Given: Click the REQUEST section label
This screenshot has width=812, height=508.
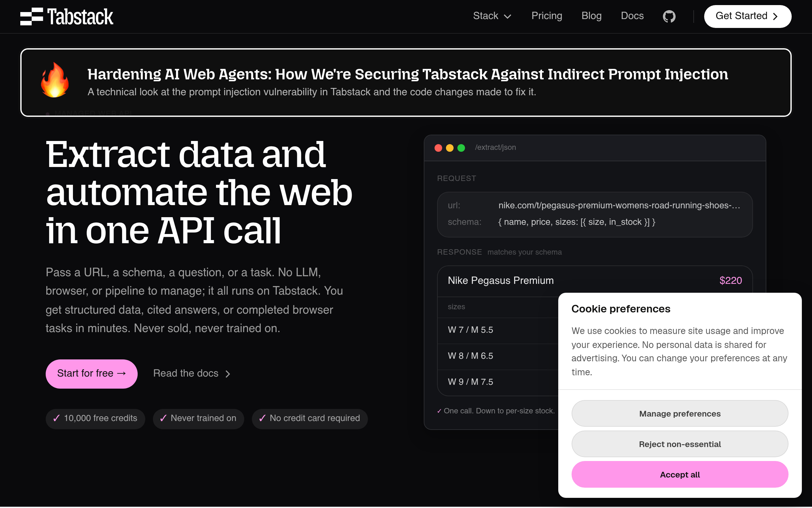Looking at the screenshot, I should [456, 178].
